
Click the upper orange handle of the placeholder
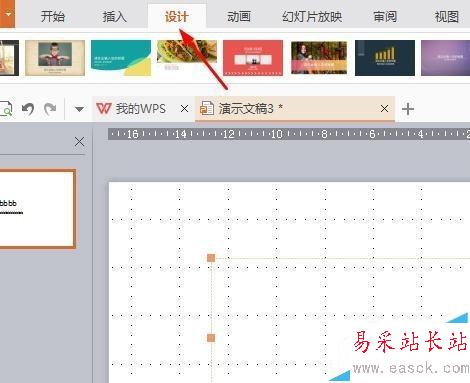point(211,258)
